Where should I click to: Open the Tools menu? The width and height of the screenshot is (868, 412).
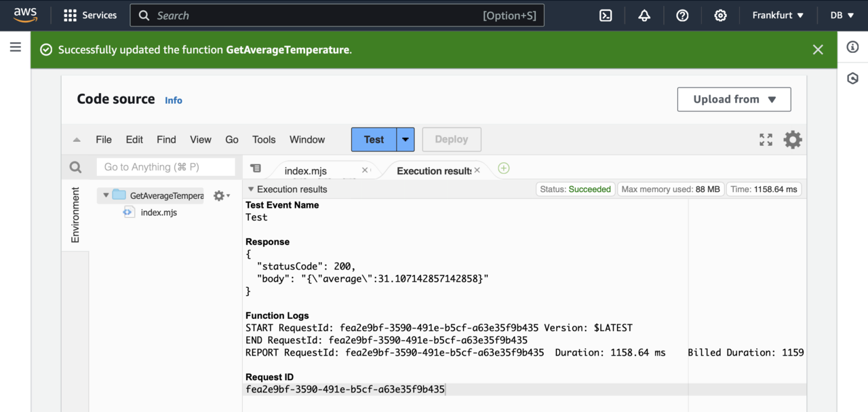pos(264,140)
